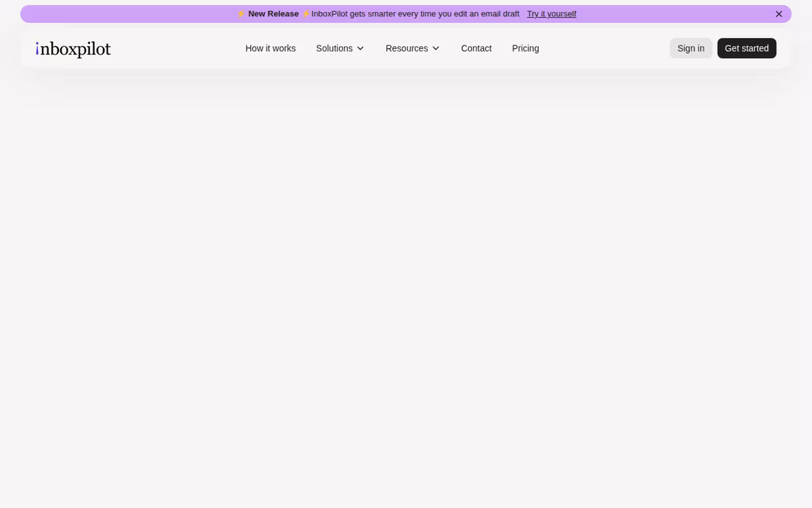Click the 'InboxPilot gets smarter' banner text
This screenshot has height=508, width=812.
coord(415,14)
